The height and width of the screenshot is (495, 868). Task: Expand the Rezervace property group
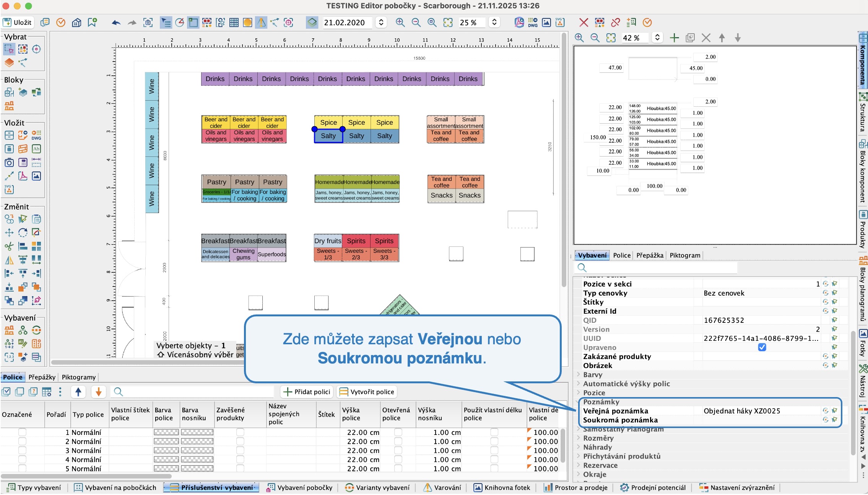[x=579, y=465]
